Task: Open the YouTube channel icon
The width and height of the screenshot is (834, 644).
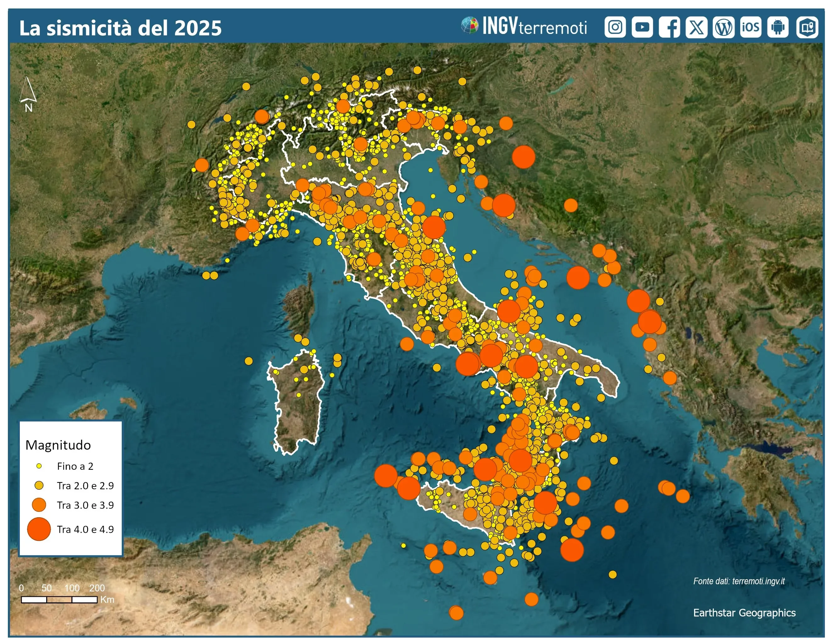Action: coord(643,27)
